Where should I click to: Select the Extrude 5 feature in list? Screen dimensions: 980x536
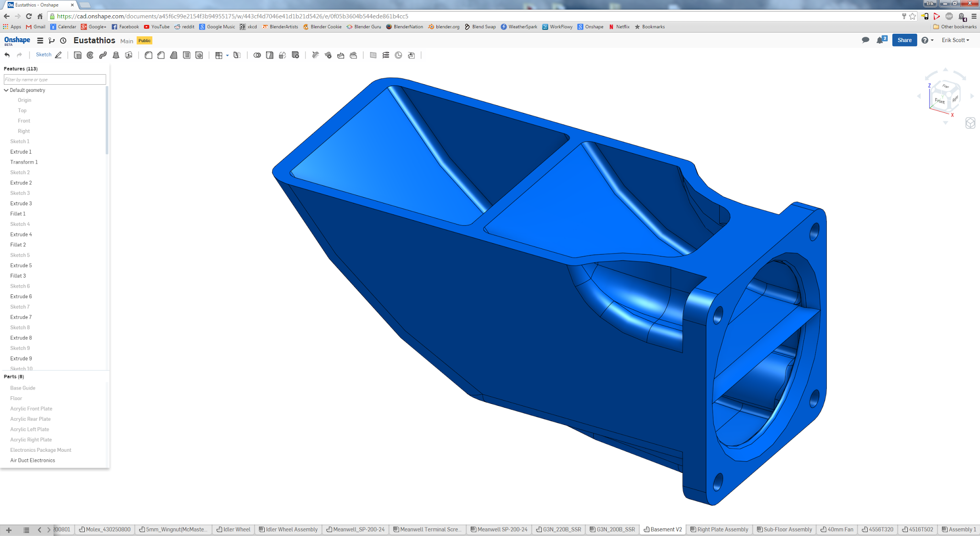coord(21,266)
